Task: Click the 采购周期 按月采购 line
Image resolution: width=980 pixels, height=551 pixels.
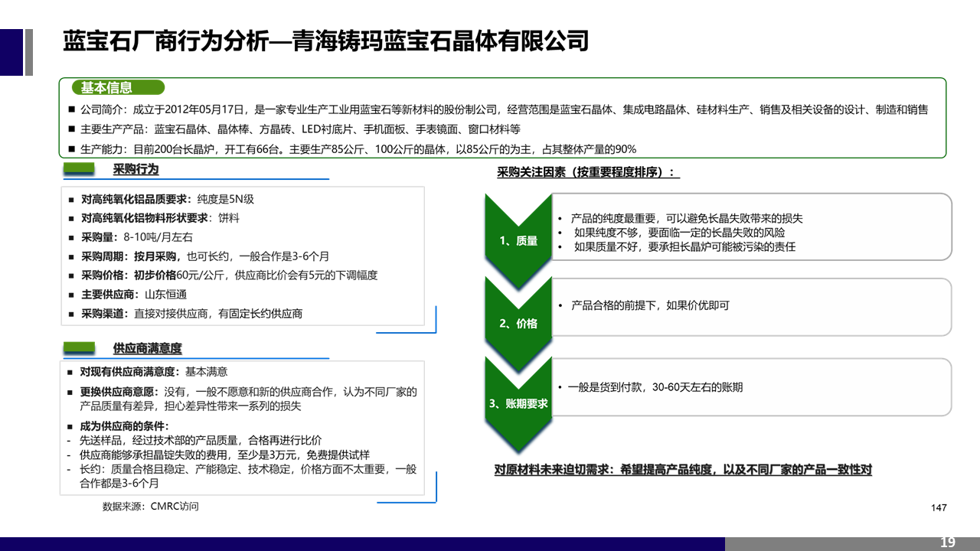Action: [198, 256]
